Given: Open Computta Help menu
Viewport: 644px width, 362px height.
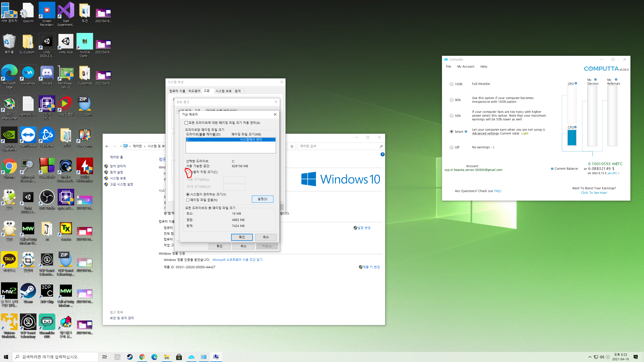Looking at the screenshot, I should click(x=484, y=66).
